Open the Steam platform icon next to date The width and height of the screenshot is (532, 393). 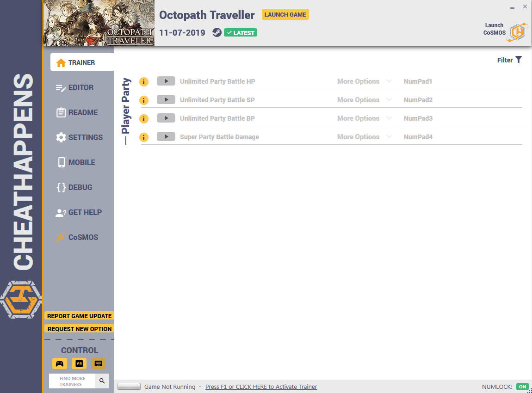coord(217,32)
